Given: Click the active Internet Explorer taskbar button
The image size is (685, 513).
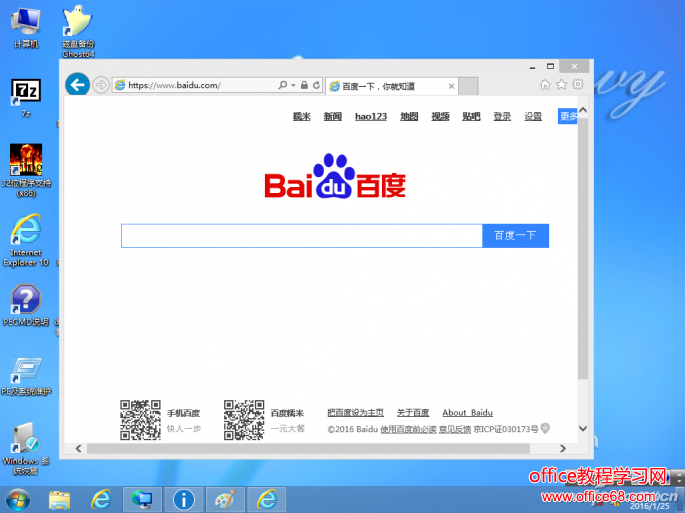Looking at the screenshot, I should (267, 499).
